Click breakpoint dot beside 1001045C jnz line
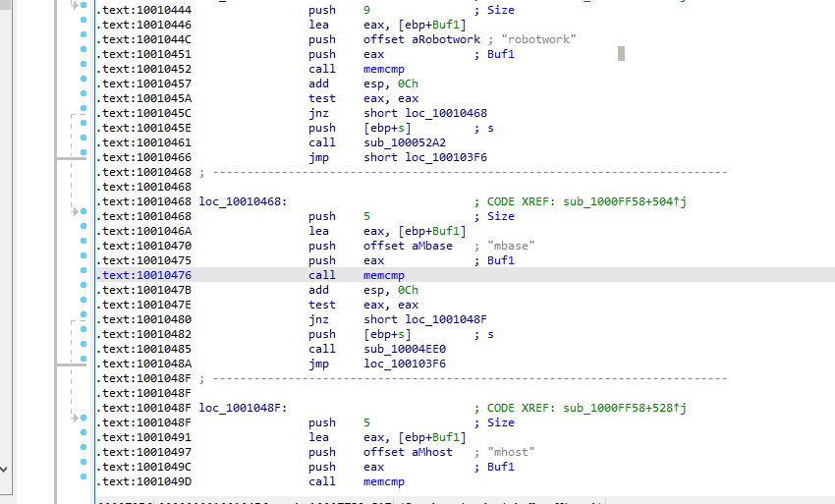The height and width of the screenshot is (504, 835). (83, 113)
